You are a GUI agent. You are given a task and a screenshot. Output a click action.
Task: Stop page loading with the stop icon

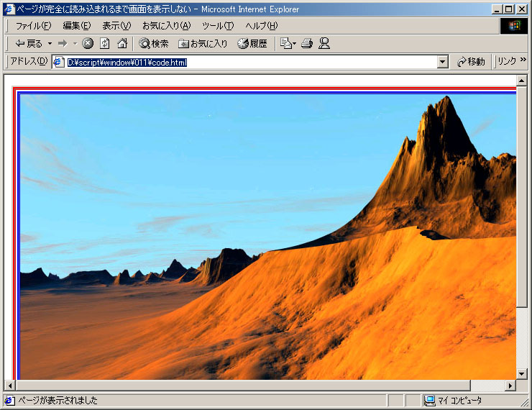tap(88, 43)
